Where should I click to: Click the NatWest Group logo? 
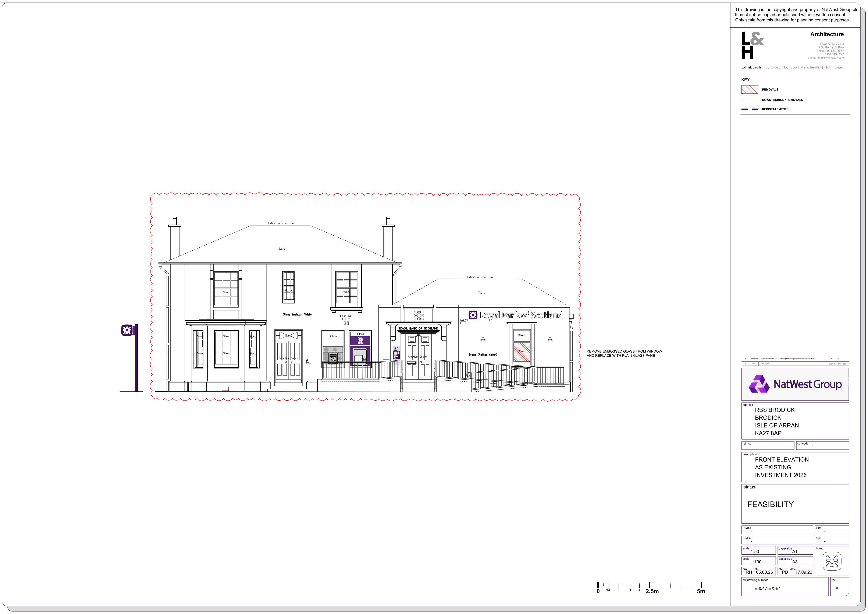pos(795,384)
